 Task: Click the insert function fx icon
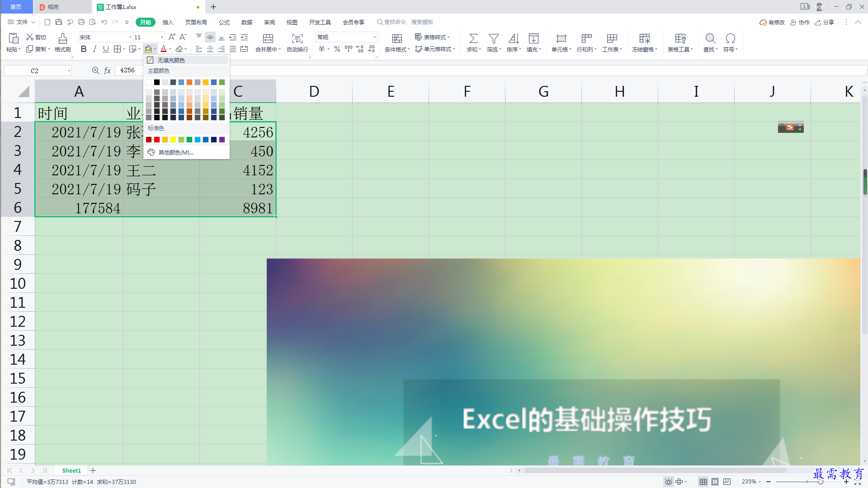pos(108,70)
